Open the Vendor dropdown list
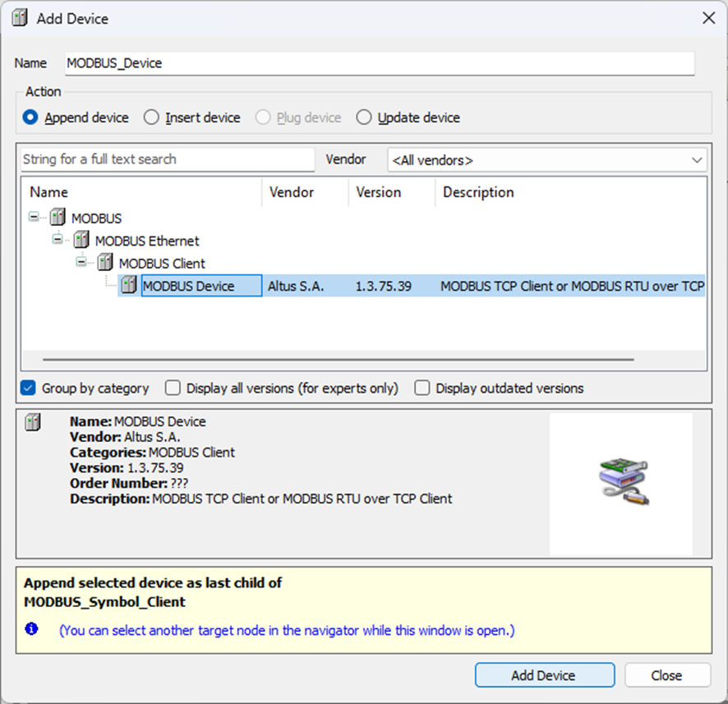728x704 pixels. tap(697, 160)
